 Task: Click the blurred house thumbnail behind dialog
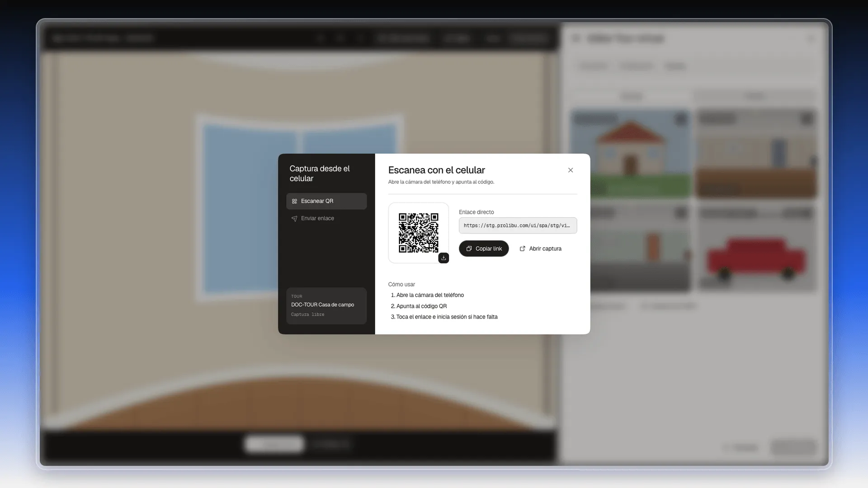click(630, 154)
